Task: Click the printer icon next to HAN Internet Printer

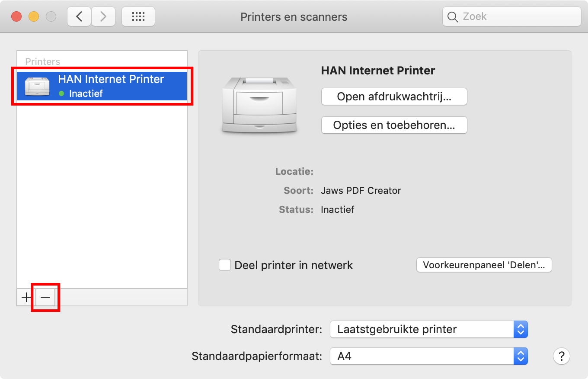Action: tap(38, 85)
